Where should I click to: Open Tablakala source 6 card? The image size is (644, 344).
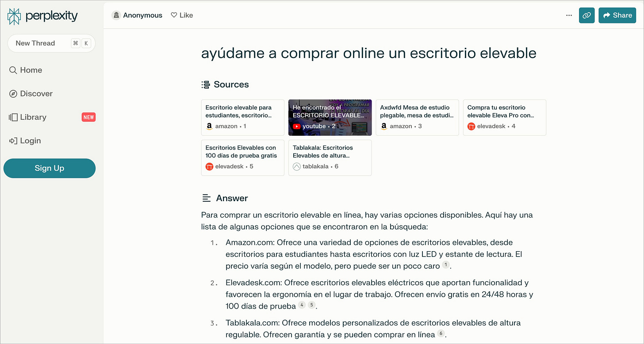pyautogui.click(x=330, y=157)
